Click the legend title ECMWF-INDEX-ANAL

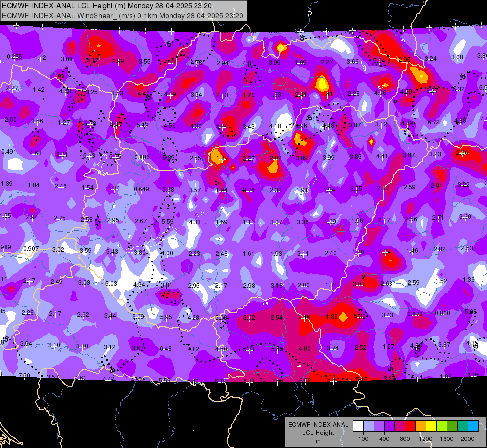tap(318, 425)
